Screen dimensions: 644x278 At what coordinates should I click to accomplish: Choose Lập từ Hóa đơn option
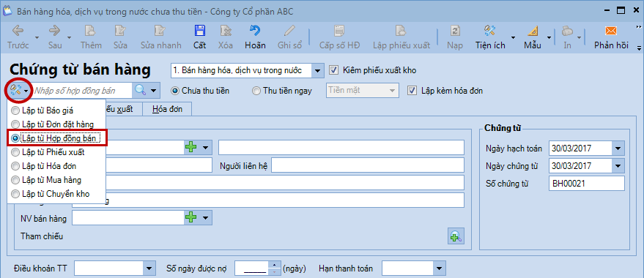point(44,166)
